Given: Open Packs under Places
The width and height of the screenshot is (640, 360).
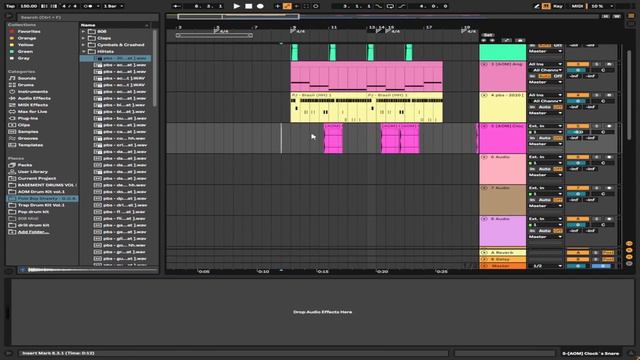Looking at the screenshot, I should point(25,165).
